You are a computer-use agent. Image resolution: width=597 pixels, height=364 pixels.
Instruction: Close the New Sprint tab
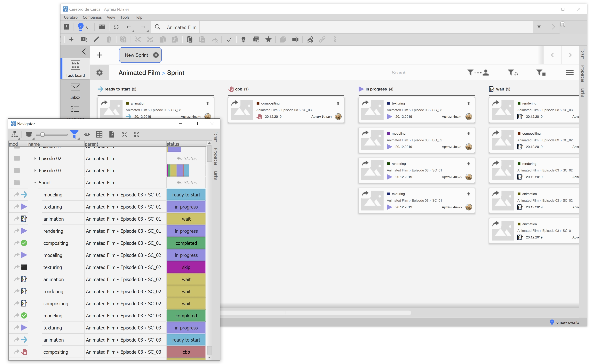click(156, 55)
